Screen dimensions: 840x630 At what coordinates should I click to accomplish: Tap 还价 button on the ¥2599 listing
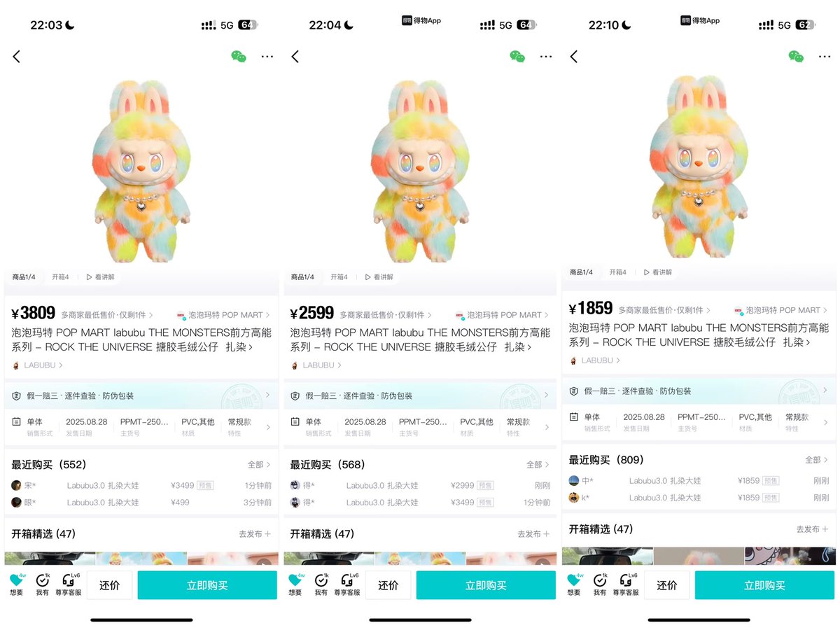click(x=388, y=585)
